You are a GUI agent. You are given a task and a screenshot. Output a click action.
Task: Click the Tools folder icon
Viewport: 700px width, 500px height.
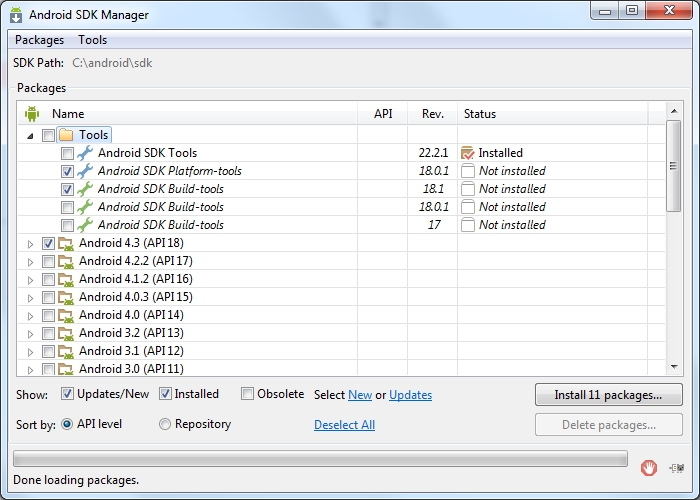click(x=66, y=135)
